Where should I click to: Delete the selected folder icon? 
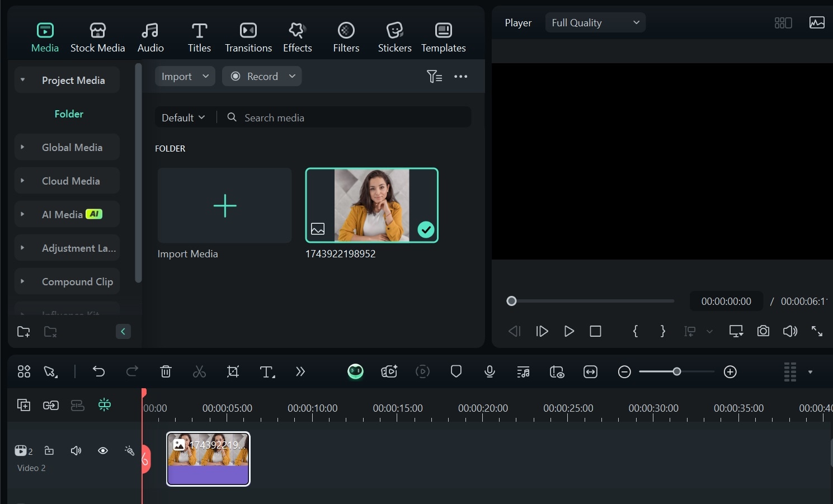pyautogui.click(x=50, y=332)
